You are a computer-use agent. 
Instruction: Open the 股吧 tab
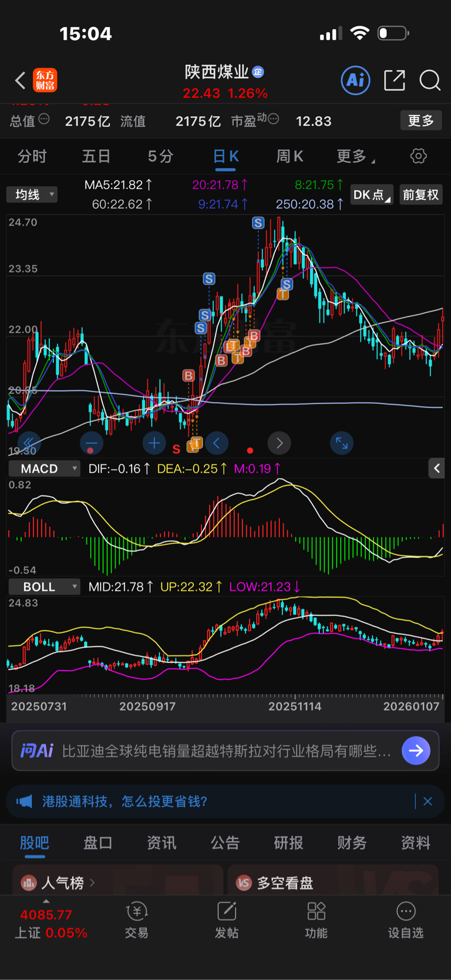pos(35,843)
